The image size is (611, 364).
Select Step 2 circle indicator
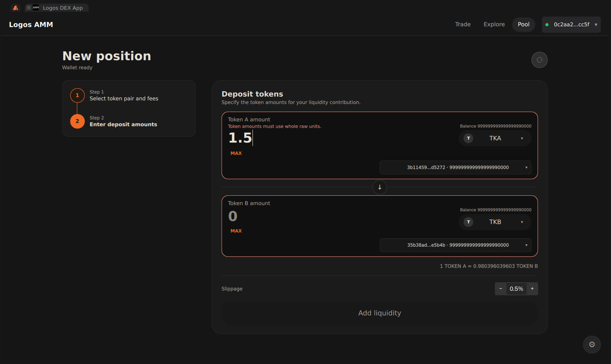[77, 121]
